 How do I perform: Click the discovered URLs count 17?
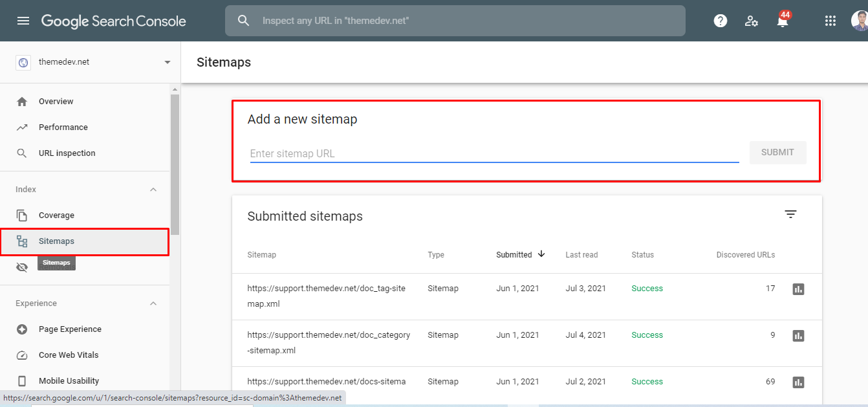pyautogui.click(x=770, y=289)
